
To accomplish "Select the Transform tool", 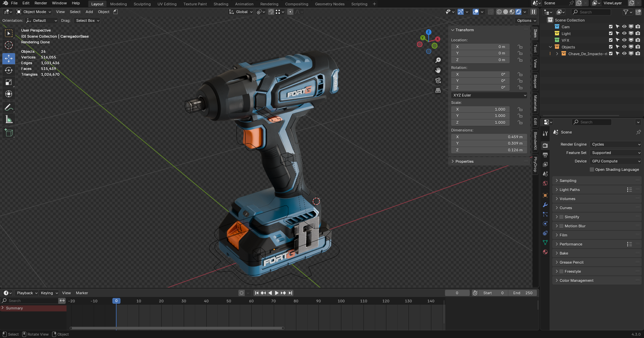I will tap(9, 94).
